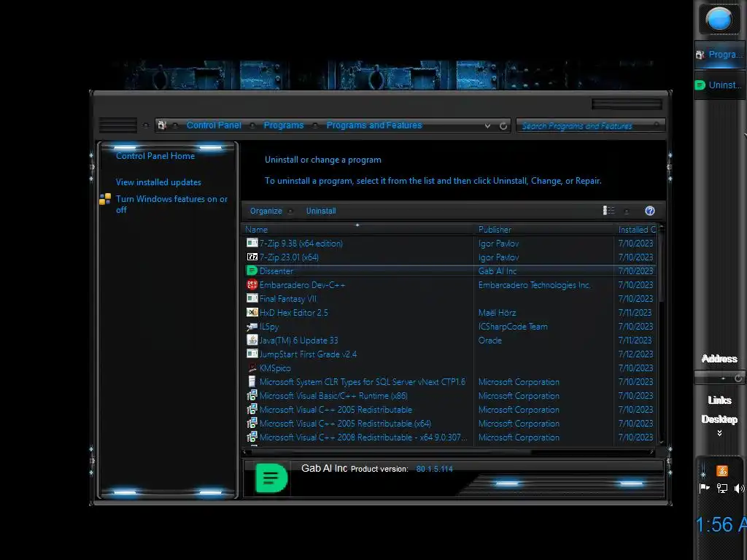Click the 7-Zip 23.01 (x64) 7z icon

252,257
